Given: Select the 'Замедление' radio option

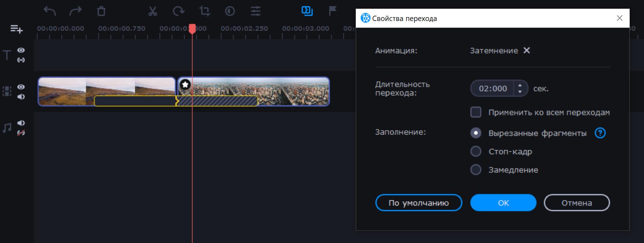Looking at the screenshot, I should tap(476, 170).
